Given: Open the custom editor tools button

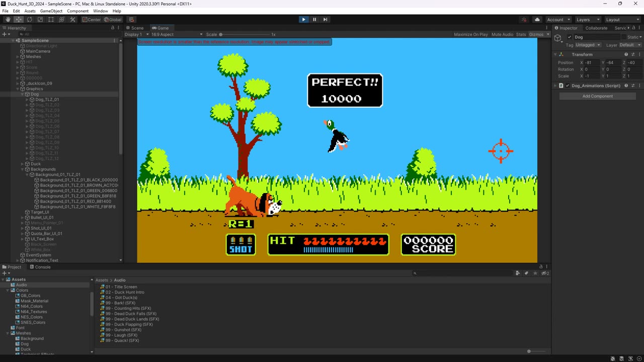Looking at the screenshot, I should click(x=72, y=20).
